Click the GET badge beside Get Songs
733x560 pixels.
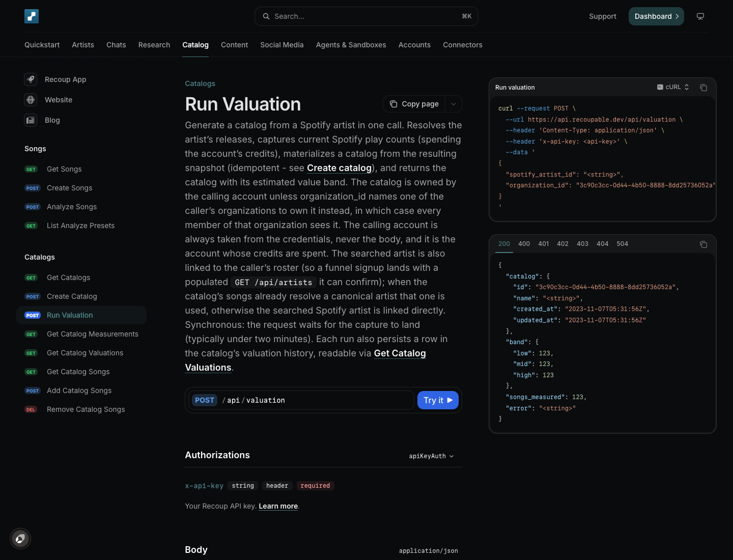point(31,170)
